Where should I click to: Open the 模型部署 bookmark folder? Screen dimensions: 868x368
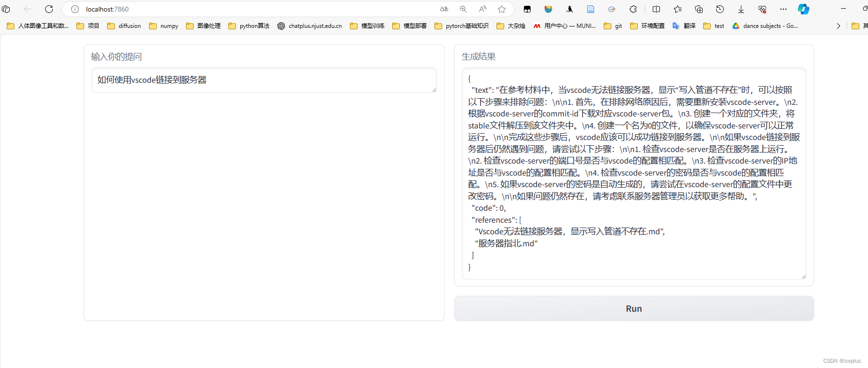click(x=409, y=26)
